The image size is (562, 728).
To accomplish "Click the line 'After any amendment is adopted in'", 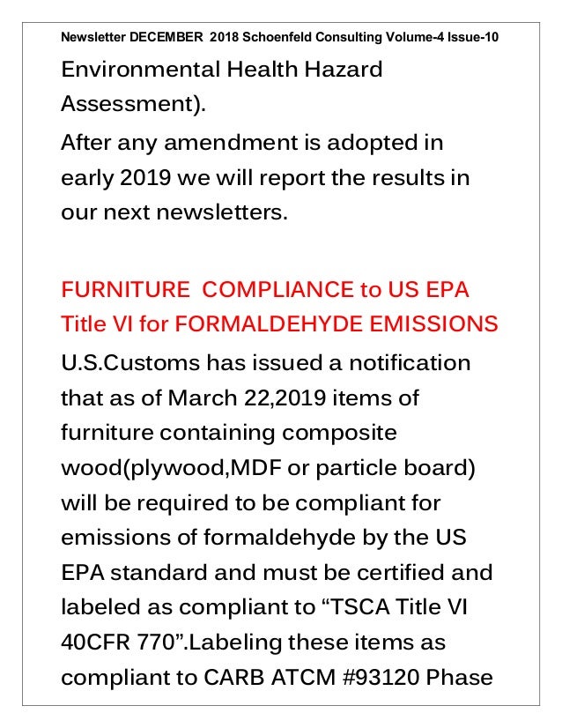I will pos(252,143).
